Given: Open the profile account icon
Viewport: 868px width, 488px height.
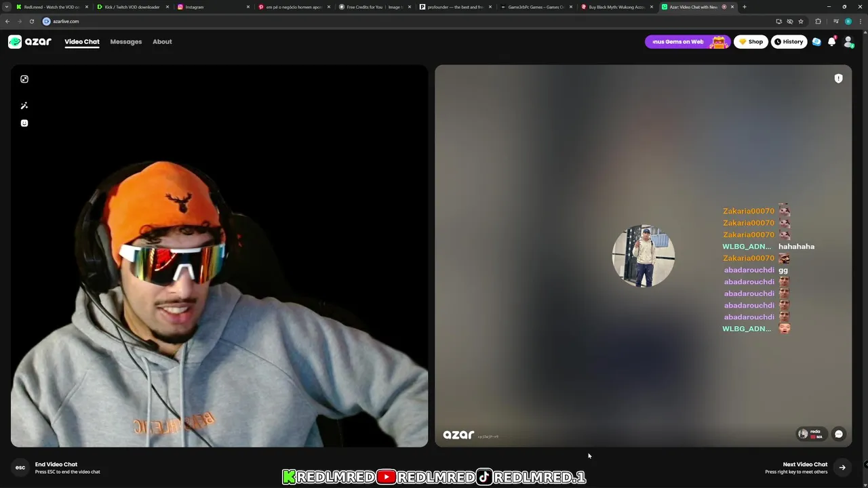Looking at the screenshot, I should (x=848, y=42).
